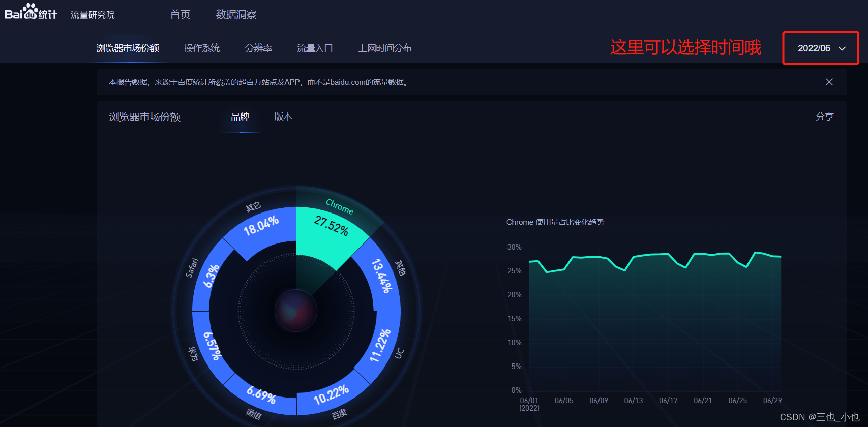The image size is (868, 427).
Task: Click the 流量研究院 title link
Action: pos(93,15)
